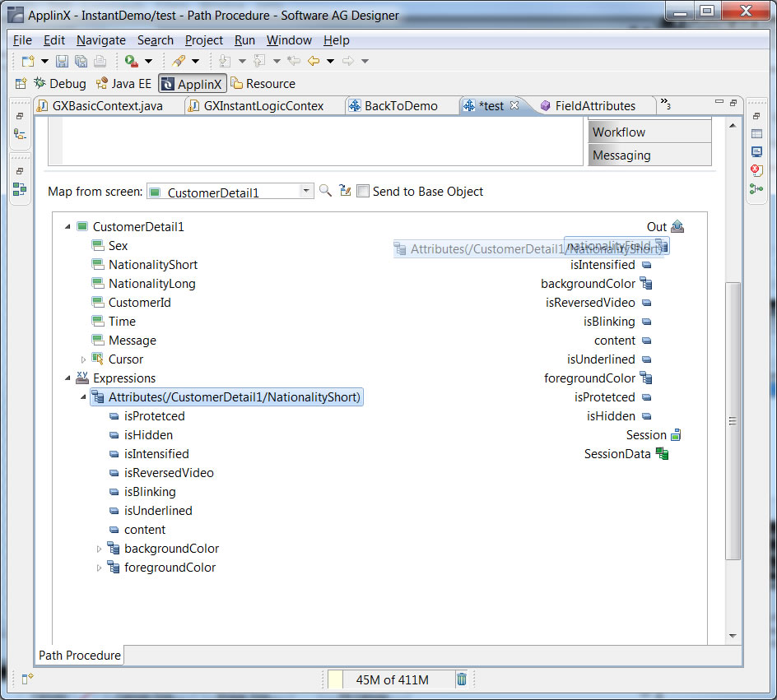Open the Navigate menu
The height and width of the screenshot is (700, 777).
pyautogui.click(x=101, y=40)
